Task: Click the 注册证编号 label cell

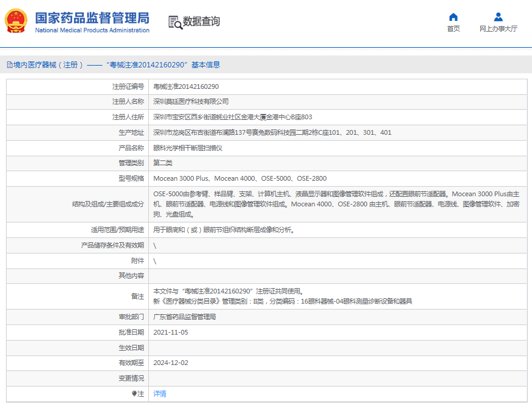Action: point(77,86)
